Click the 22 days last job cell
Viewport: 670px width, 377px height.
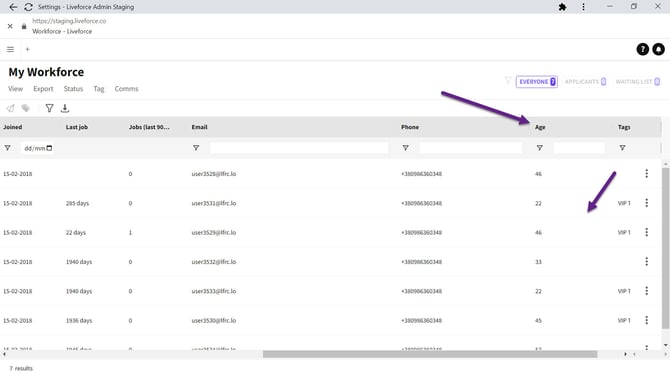[76, 233]
